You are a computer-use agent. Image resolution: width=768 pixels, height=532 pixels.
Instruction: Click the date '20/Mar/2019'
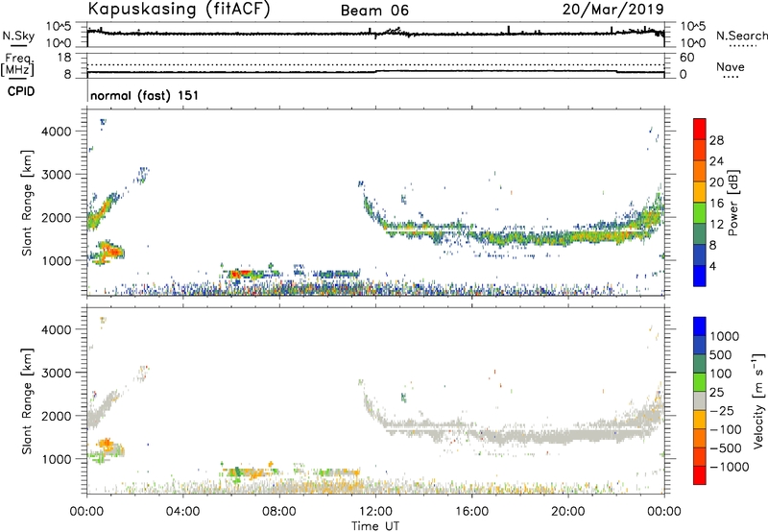point(612,10)
